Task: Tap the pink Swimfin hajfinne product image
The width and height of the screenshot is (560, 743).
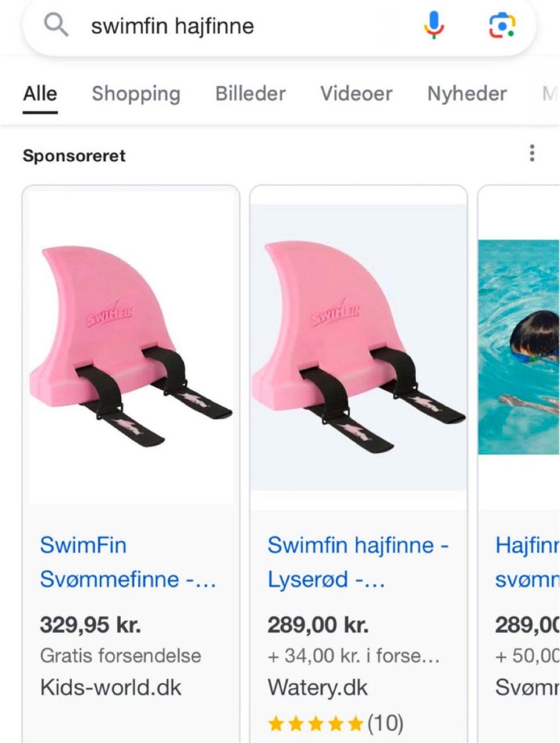Action: [x=359, y=344]
